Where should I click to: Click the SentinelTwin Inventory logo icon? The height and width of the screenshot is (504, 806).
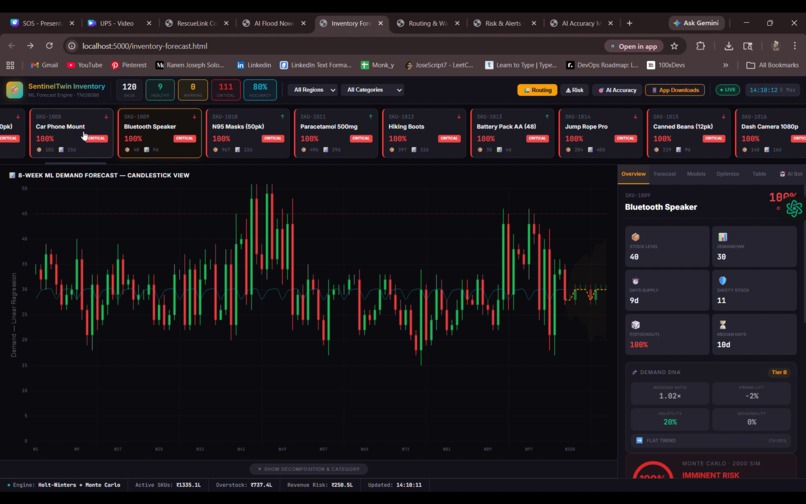(x=14, y=90)
